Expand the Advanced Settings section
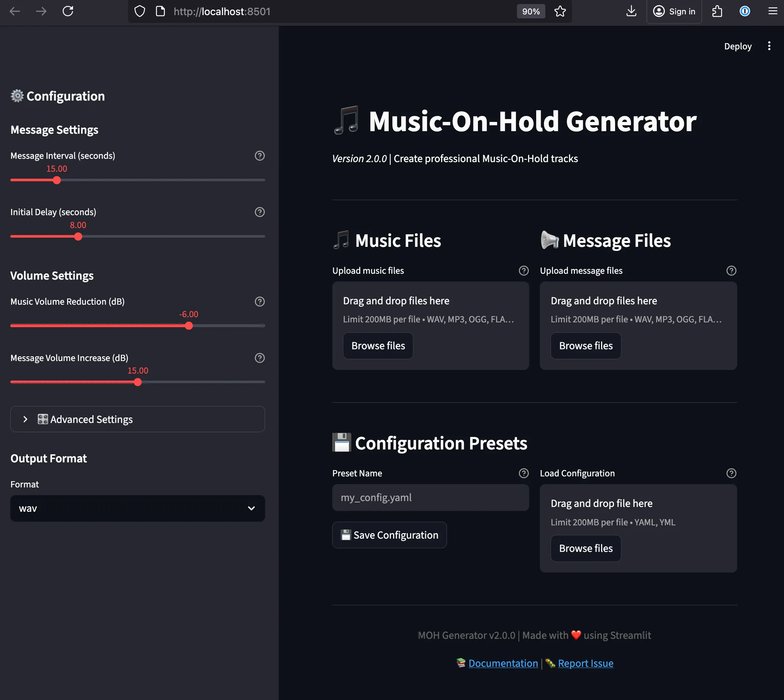The image size is (784, 700). point(138,419)
